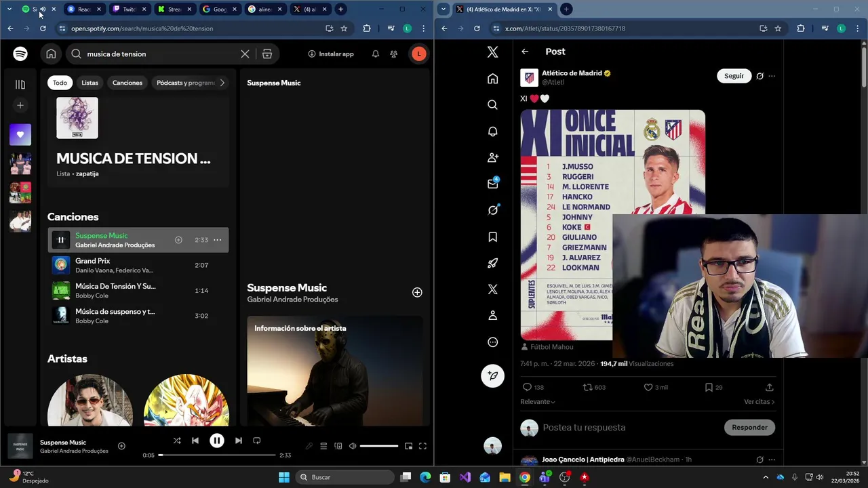Reload the Spotify page
The image size is (868, 488).
coord(43,28)
